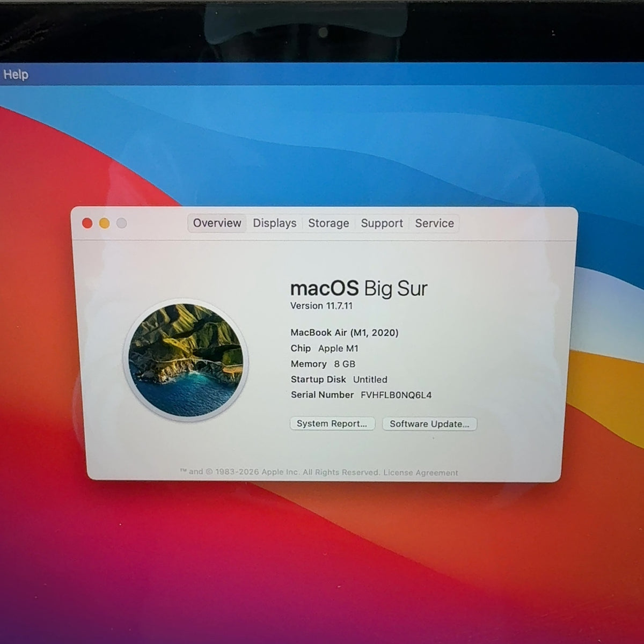644x644 pixels.
Task: Click the Memory 8 GB line
Action: [323, 364]
